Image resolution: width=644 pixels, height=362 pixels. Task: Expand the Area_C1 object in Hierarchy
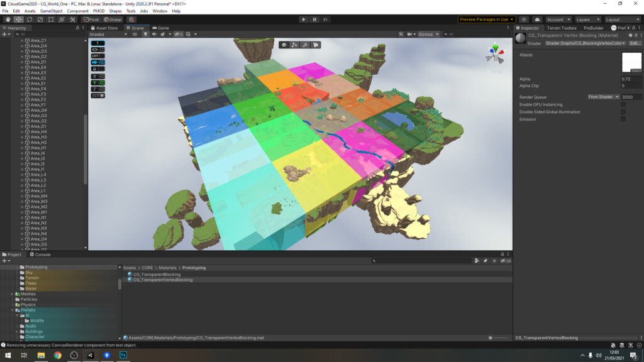(x=22, y=40)
